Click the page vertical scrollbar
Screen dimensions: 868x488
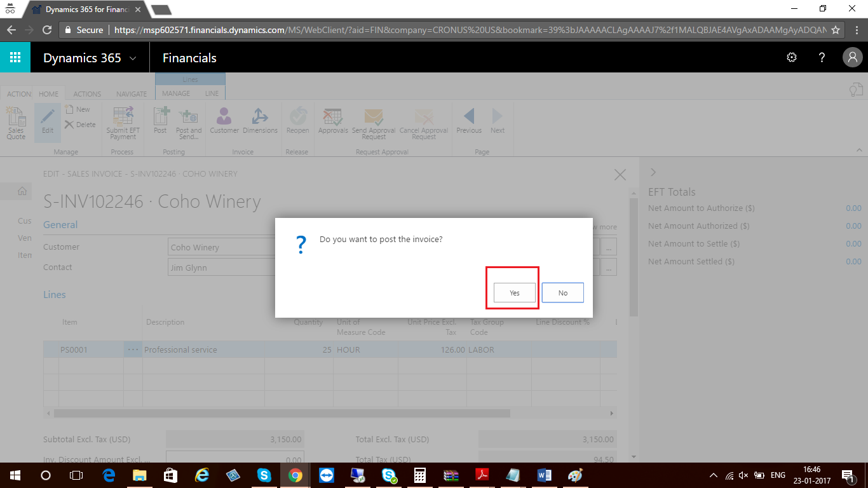coord(634,257)
